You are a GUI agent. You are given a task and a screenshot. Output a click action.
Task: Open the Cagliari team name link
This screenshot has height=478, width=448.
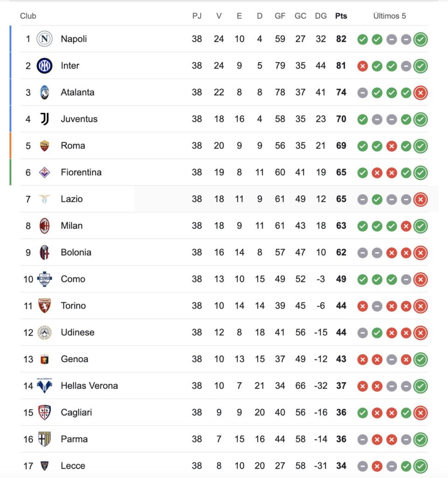click(x=76, y=413)
